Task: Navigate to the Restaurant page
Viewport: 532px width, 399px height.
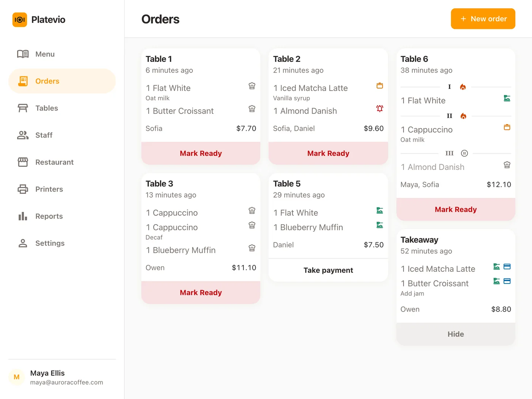Action: coord(62,162)
